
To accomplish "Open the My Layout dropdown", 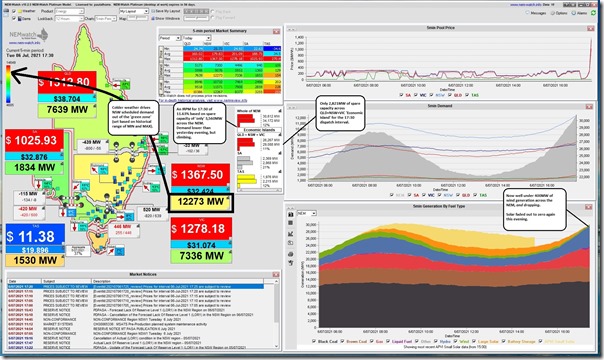I will pyautogui.click(x=134, y=11).
